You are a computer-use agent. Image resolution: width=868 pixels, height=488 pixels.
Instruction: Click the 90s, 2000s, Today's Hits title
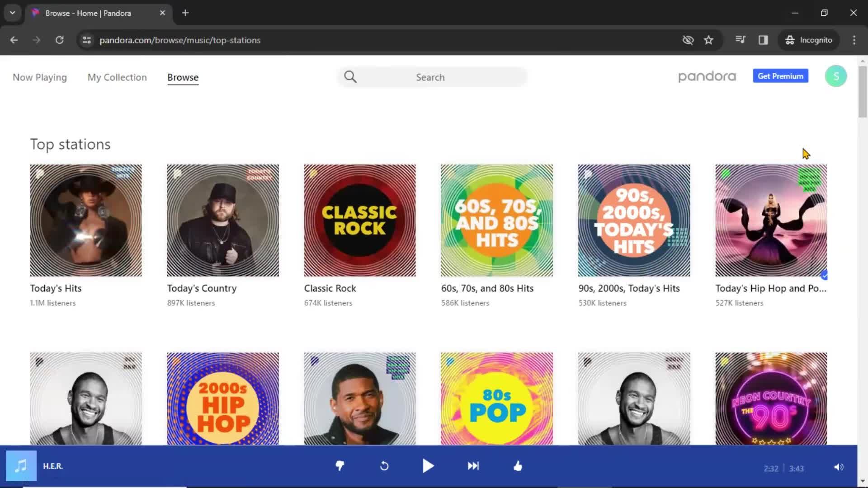629,288
